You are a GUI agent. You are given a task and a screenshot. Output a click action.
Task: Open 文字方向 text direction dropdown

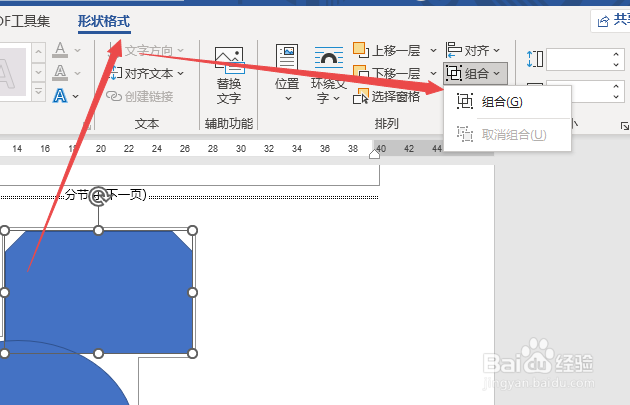coord(147,51)
